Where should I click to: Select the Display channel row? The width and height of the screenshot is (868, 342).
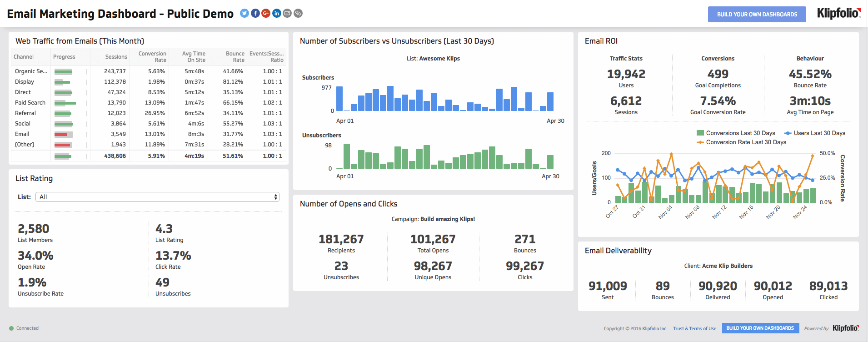(149, 82)
